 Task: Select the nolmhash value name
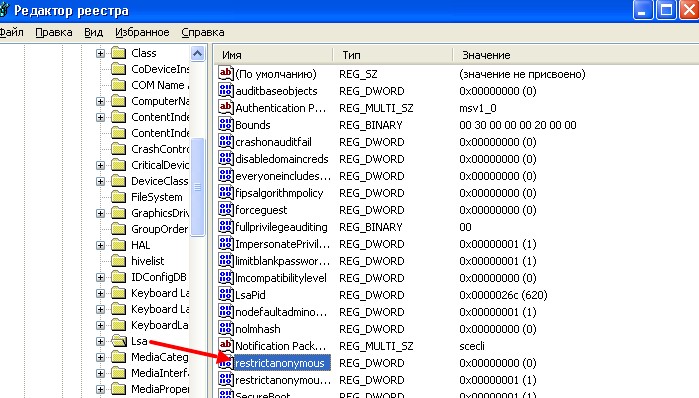point(258,329)
